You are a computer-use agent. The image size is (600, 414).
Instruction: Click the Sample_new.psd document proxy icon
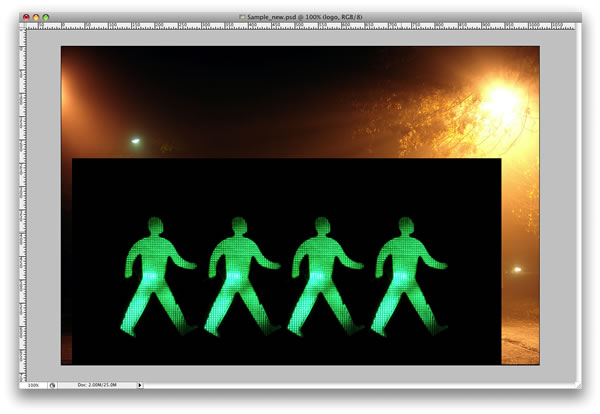coord(242,17)
